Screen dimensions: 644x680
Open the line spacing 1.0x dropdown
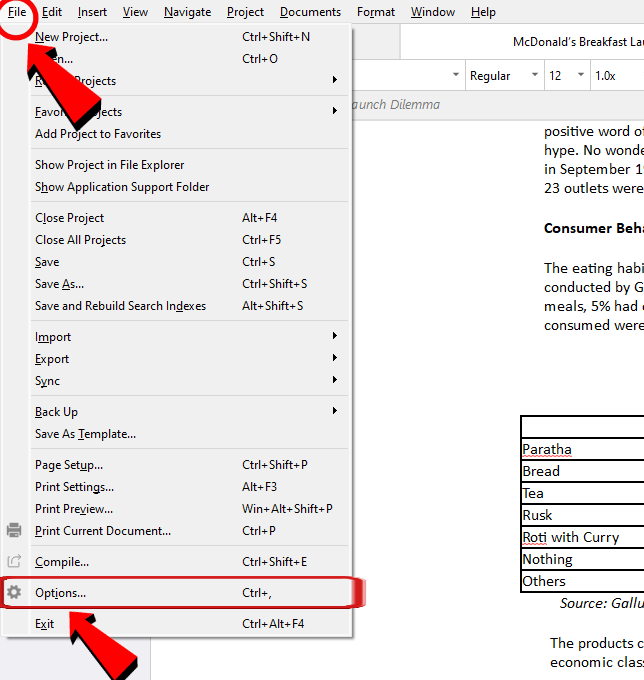click(617, 76)
